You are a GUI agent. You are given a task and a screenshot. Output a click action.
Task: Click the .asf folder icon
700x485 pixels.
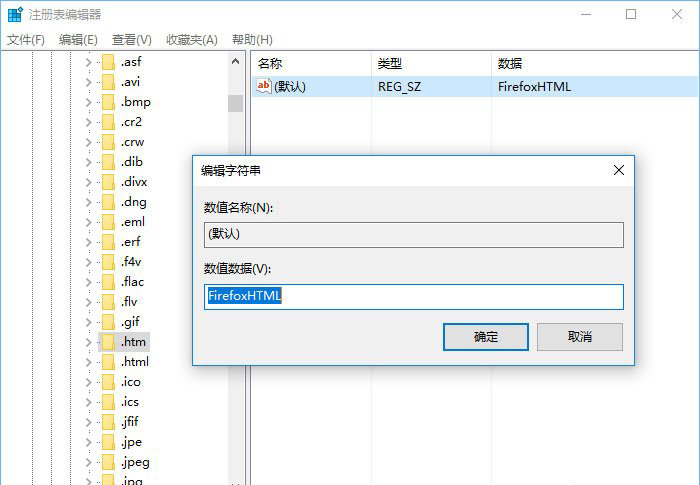(x=108, y=62)
